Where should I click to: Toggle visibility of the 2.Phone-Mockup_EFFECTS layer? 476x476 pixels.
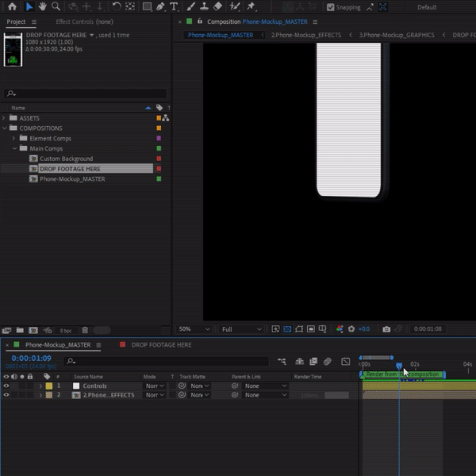(6, 395)
